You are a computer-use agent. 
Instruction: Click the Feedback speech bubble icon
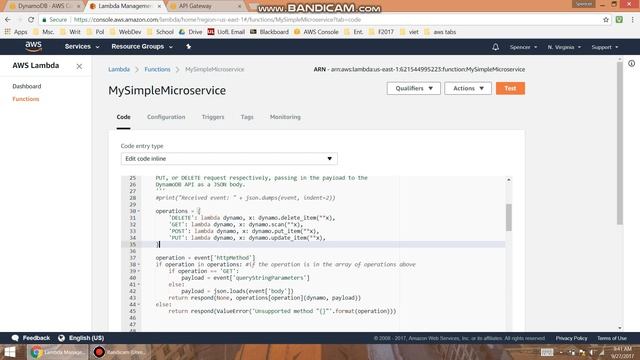16,338
